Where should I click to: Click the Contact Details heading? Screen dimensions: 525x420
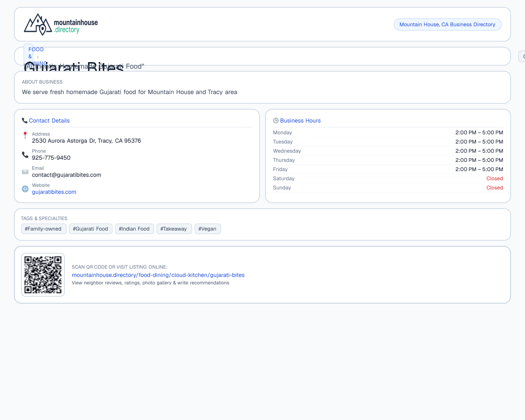pyautogui.click(x=49, y=121)
